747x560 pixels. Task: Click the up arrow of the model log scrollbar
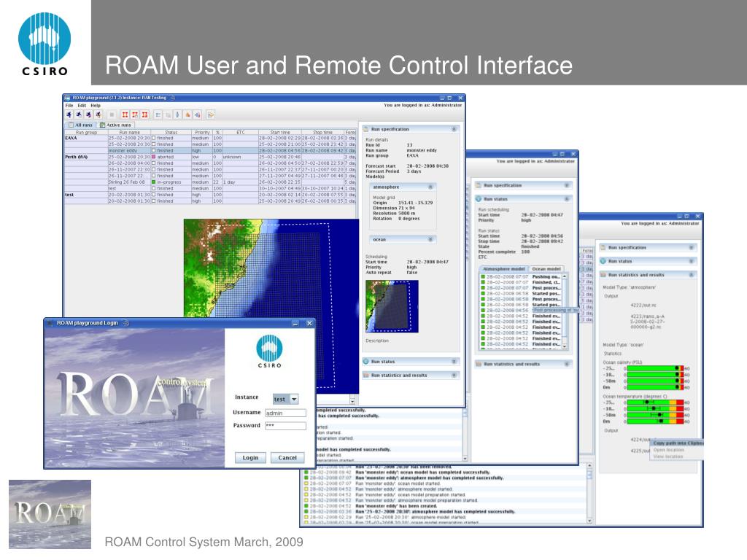565,276
